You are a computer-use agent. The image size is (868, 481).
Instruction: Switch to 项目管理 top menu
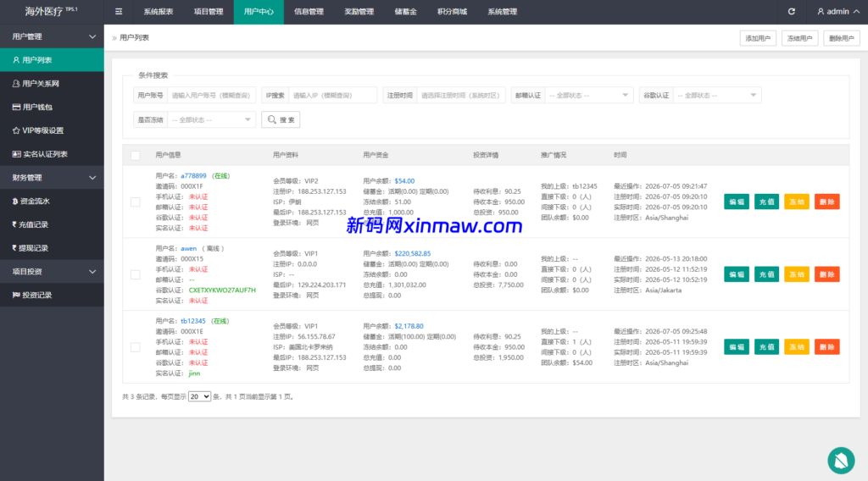[209, 12]
